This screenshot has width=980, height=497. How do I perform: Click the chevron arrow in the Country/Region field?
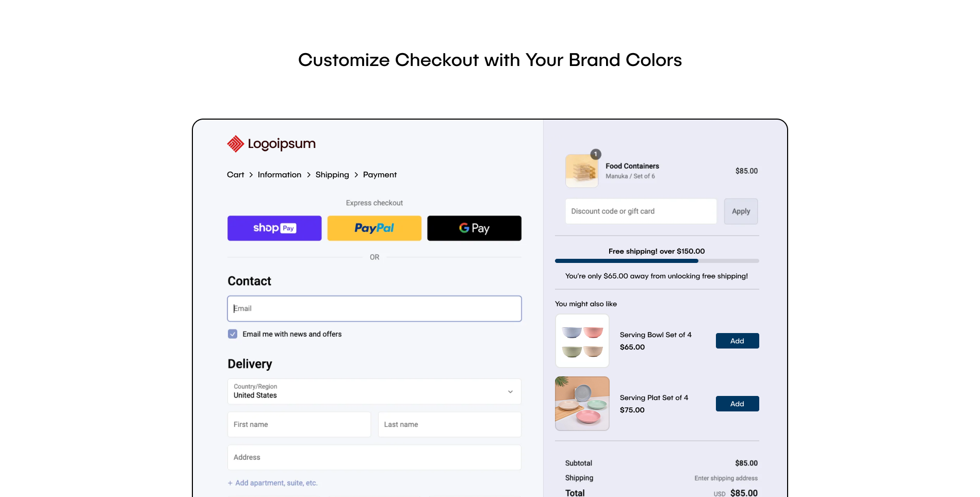[x=510, y=392]
